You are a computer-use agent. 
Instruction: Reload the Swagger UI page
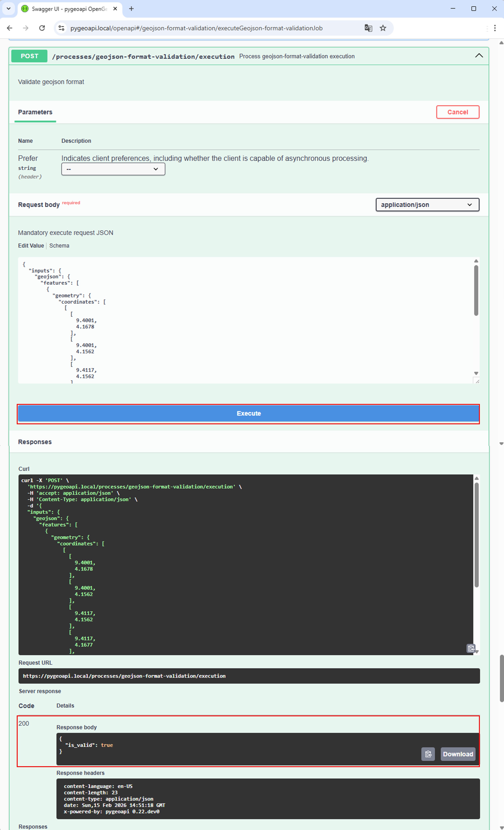(x=42, y=28)
